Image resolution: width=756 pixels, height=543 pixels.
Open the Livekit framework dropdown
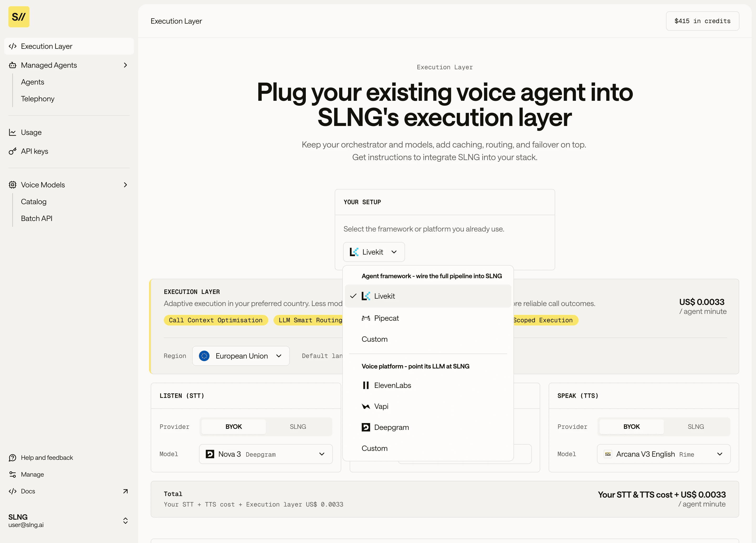point(374,252)
